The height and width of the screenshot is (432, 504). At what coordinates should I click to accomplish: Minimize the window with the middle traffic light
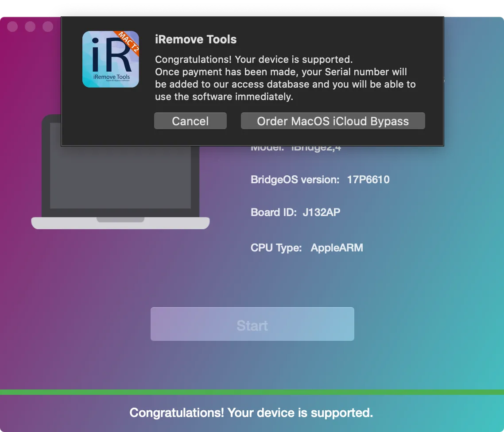click(x=30, y=27)
